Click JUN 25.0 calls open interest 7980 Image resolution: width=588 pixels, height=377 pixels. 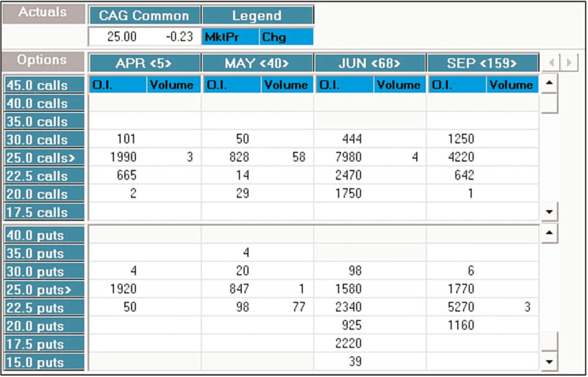[x=349, y=157]
